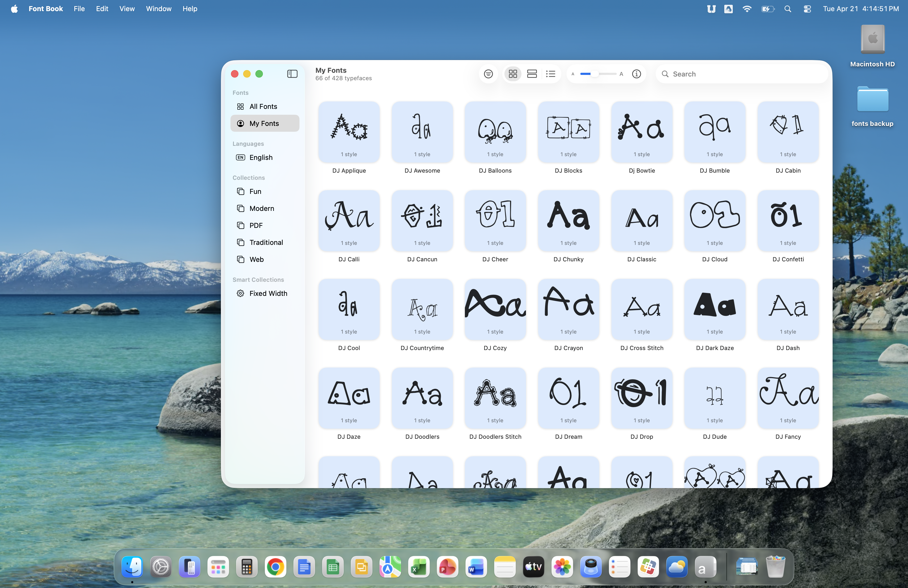Select the DJ Chunky font thumbnail

click(568, 220)
